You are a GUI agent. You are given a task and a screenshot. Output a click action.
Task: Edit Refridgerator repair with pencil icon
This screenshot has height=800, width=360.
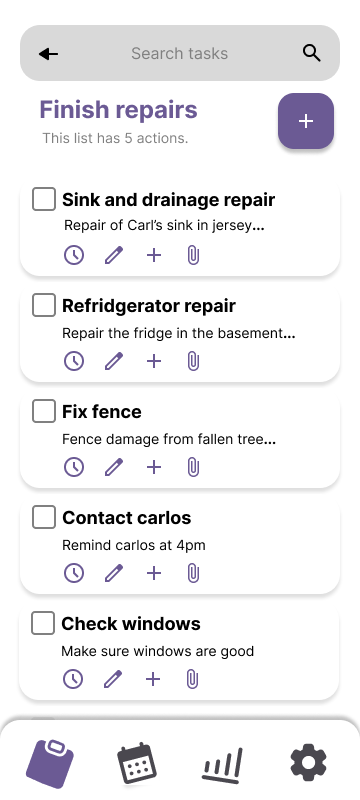(x=114, y=361)
